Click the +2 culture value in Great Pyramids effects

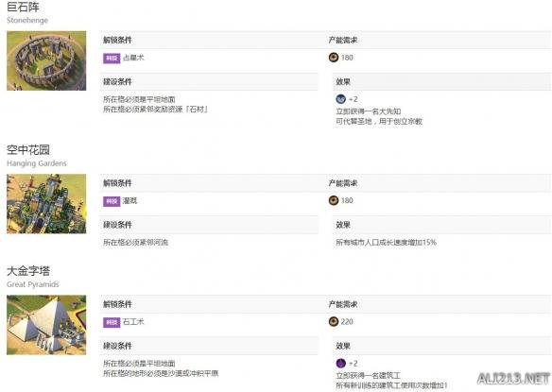[354, 364]
